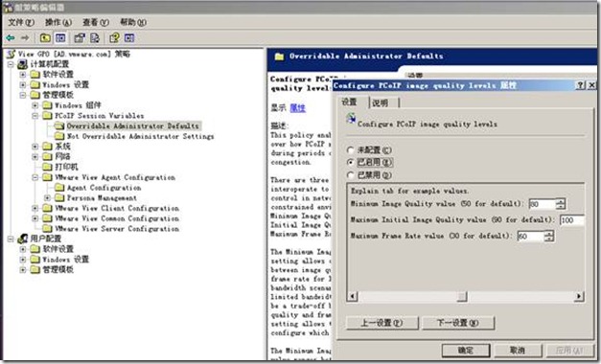Click the last toolbar icon after Help
The image size is (601, 364).
pos(129,38)
